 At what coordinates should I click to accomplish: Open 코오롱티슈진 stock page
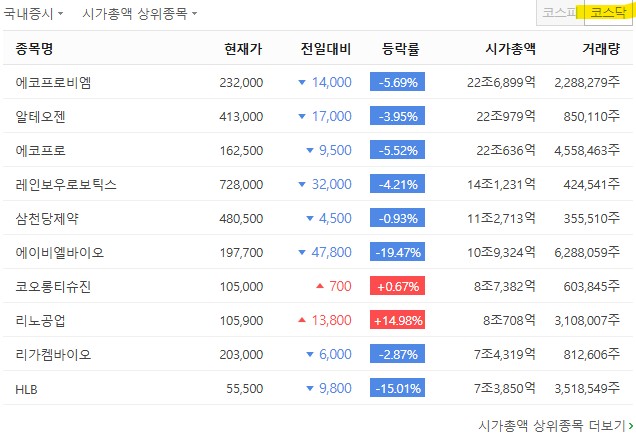(x=53, y=287)
